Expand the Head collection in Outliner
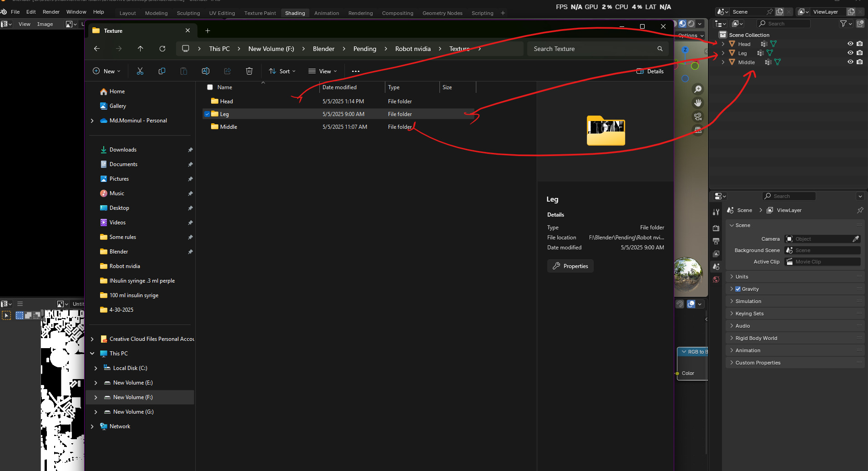 pyautogui.click(x=723, y=44)
